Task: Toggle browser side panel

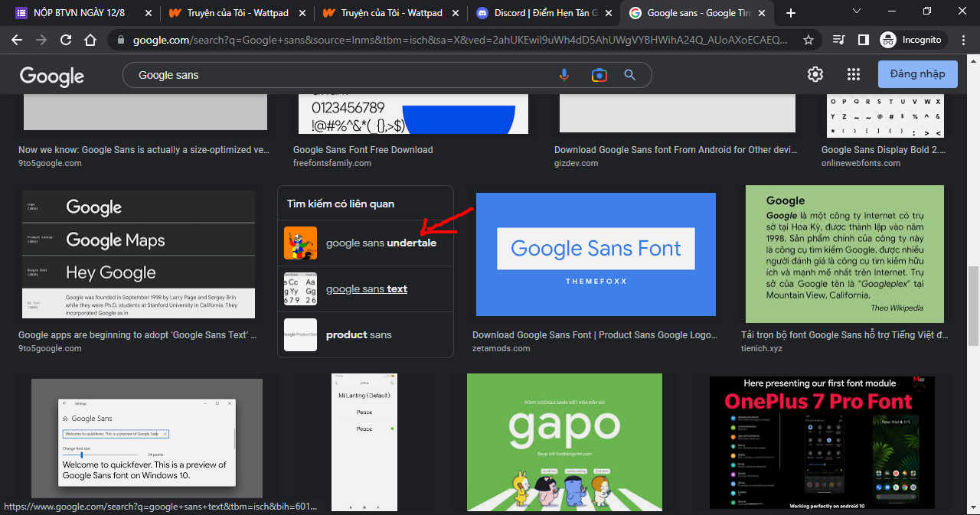Action: pyautogui.click(x=864, y=40)
